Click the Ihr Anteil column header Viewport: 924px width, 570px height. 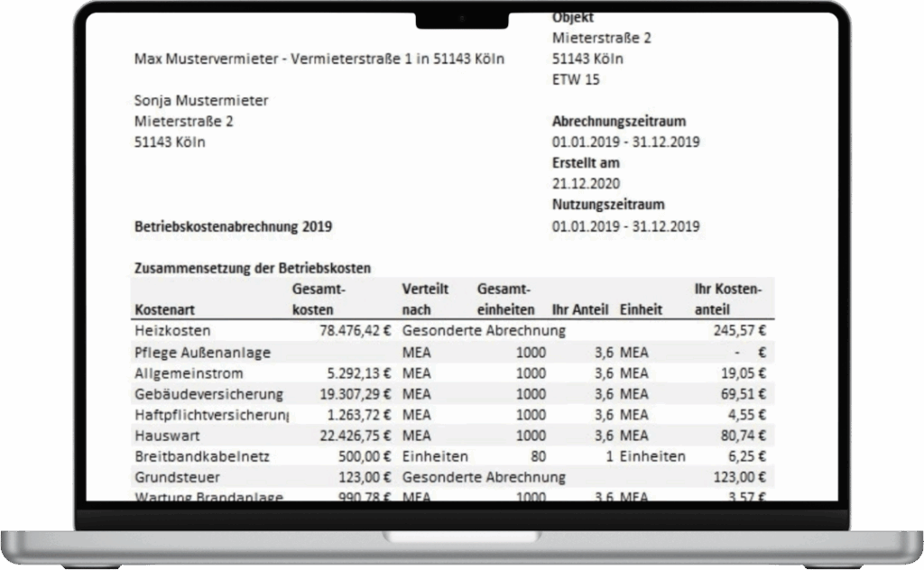(x=578, y=309)
